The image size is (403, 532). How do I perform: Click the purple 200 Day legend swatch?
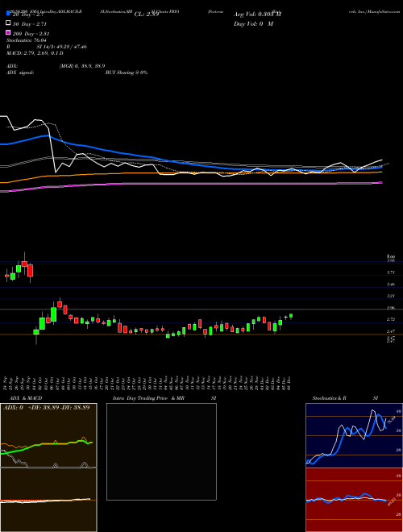[x=8, y=33]
